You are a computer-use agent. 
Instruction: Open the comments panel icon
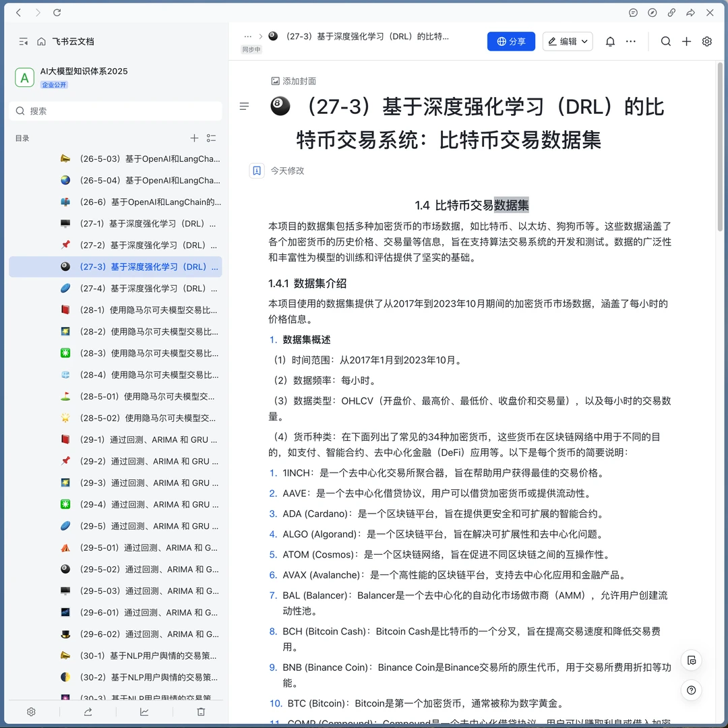[x=633, y=12]
